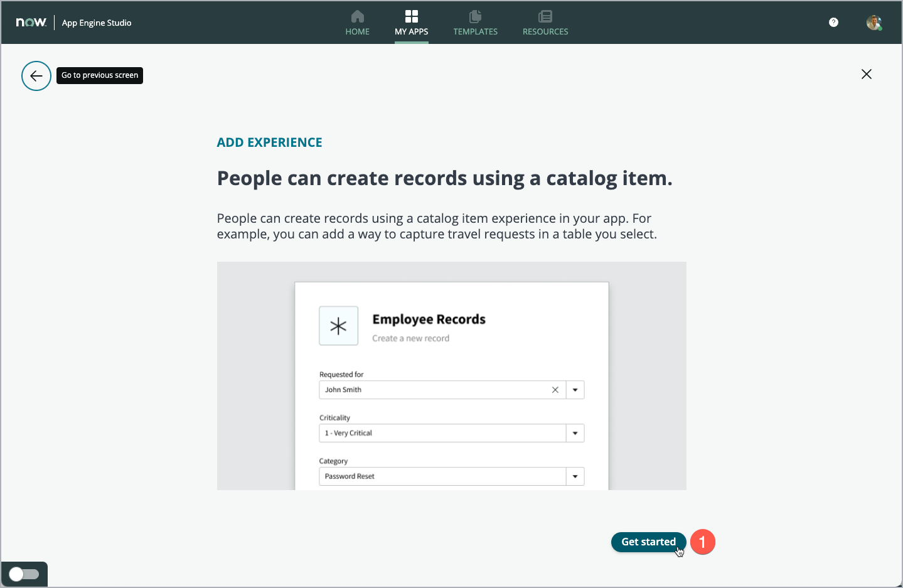This screenshot has width=903, height=588.
Task: Switch to My Apps tab
Action: click(411, 23)
